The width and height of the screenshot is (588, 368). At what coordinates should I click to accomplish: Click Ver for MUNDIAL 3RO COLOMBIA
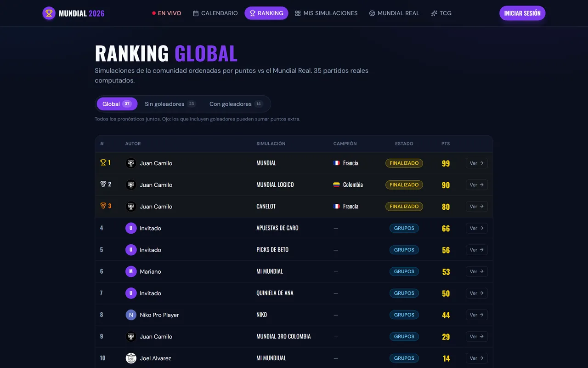(x=477, y=336)
